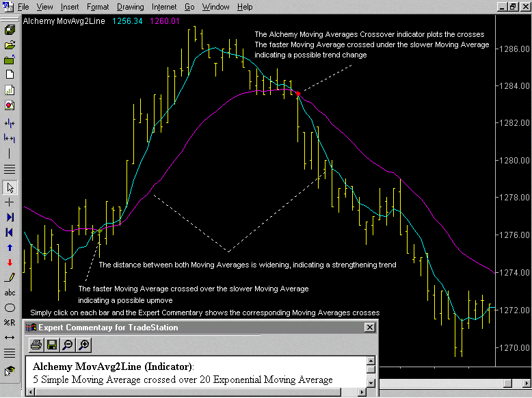Open the Help menu
532x398 pixels.
tap(245, 7)
